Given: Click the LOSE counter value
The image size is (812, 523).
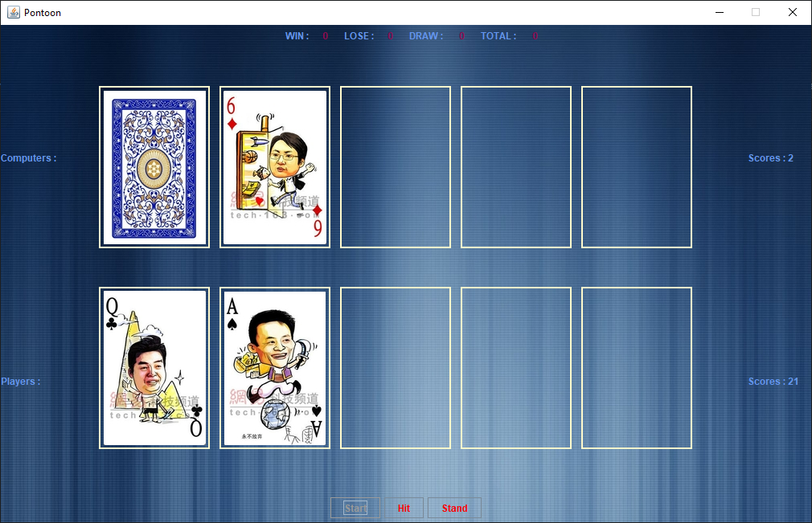Looking at the screenshot, I should [x=390, y=35].
